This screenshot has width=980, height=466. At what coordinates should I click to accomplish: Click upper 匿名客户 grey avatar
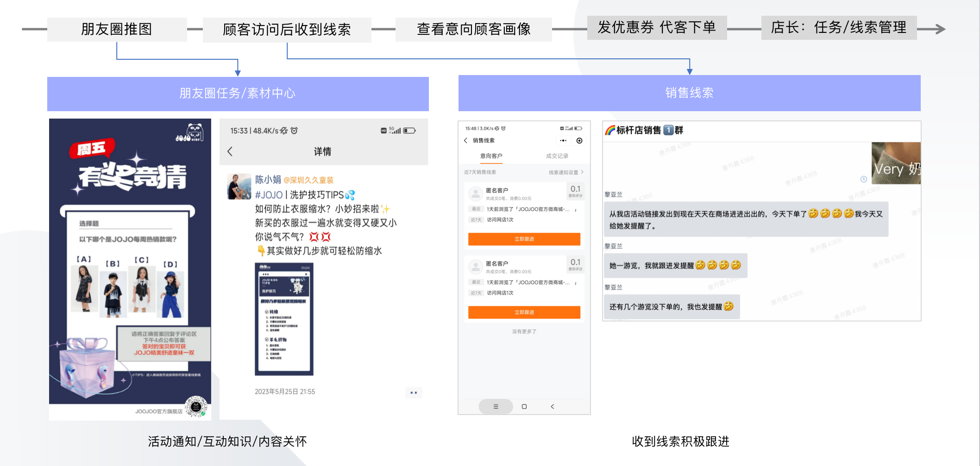(476, 193)
